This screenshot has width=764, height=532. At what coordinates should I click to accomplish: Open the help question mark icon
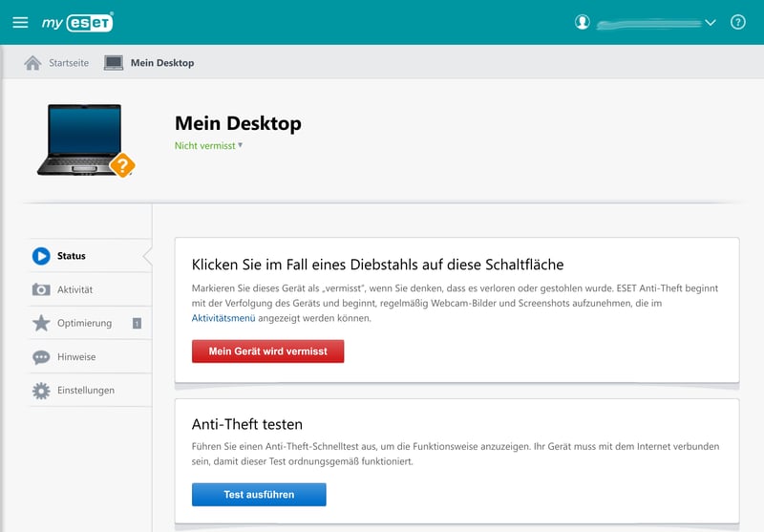coord(737,22)
